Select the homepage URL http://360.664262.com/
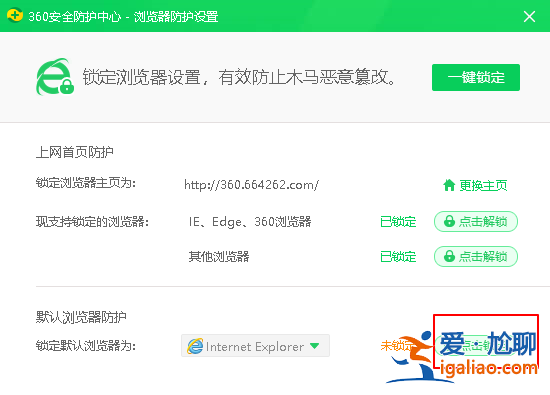Viewport: 550px width, 395px height. 251,185
